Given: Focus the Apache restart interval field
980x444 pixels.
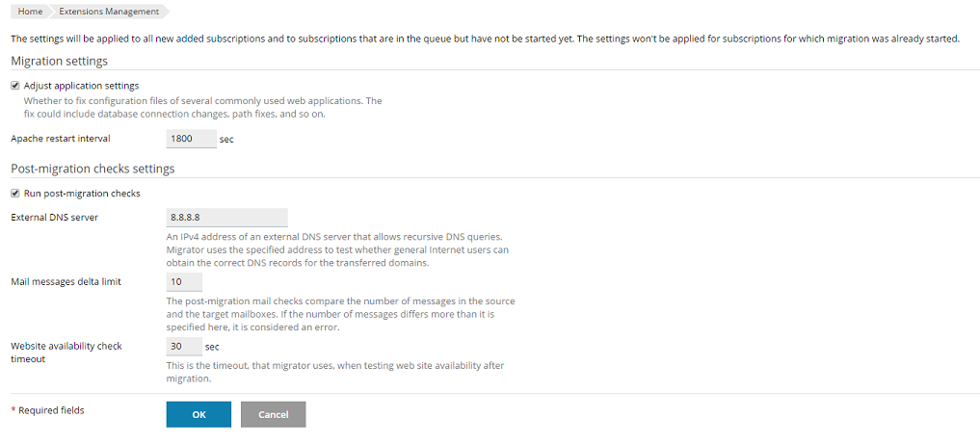Looking at the screenshot, I should [191, 139].
